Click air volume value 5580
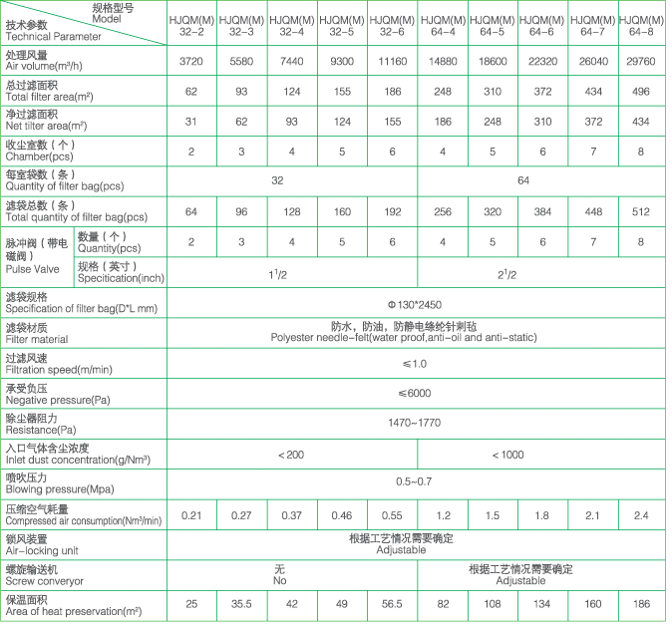The height and width of the screenshot is (627, 672). click(x=241, y=61)
